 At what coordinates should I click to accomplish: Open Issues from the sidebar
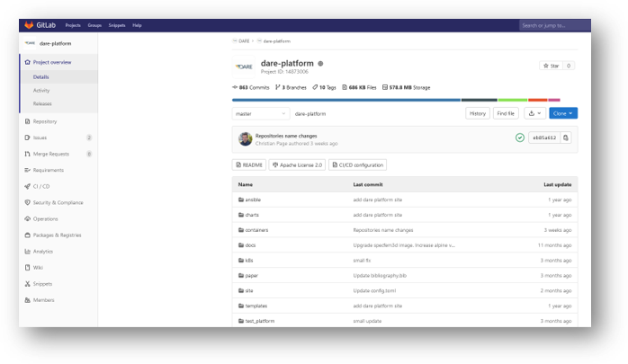(x=40, y=138)
